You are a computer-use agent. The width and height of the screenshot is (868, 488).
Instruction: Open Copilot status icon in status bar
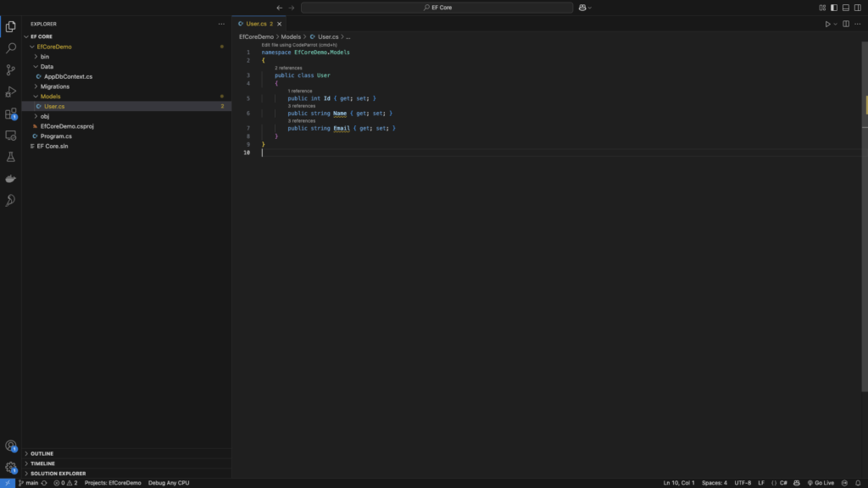pos(797,483)
